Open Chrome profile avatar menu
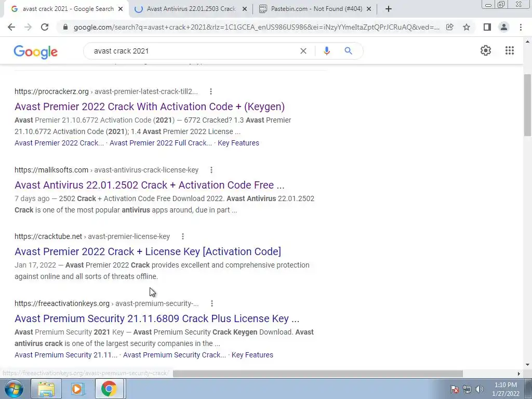 (x=504, y=27)
